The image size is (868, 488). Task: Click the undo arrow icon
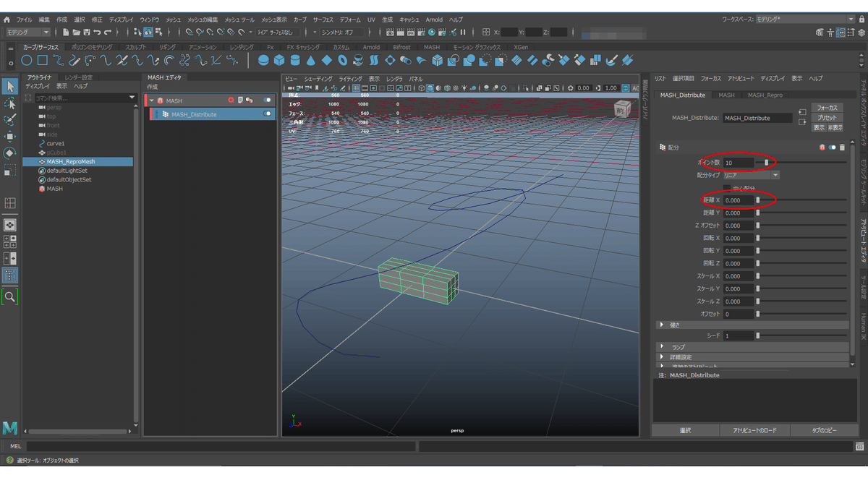pos(97,32)
